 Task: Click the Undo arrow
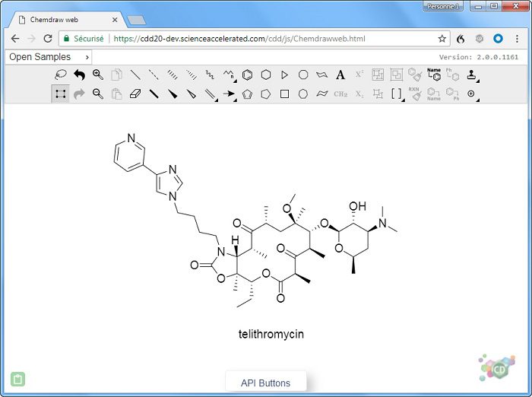79,75
